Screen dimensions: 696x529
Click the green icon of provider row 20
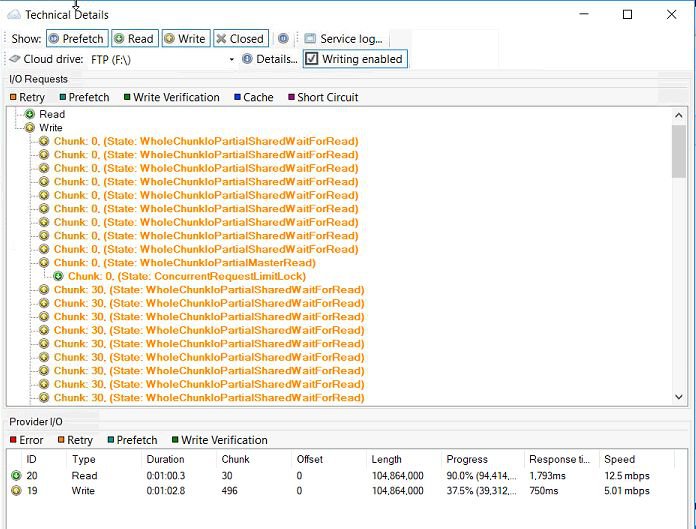click(16, 476)
